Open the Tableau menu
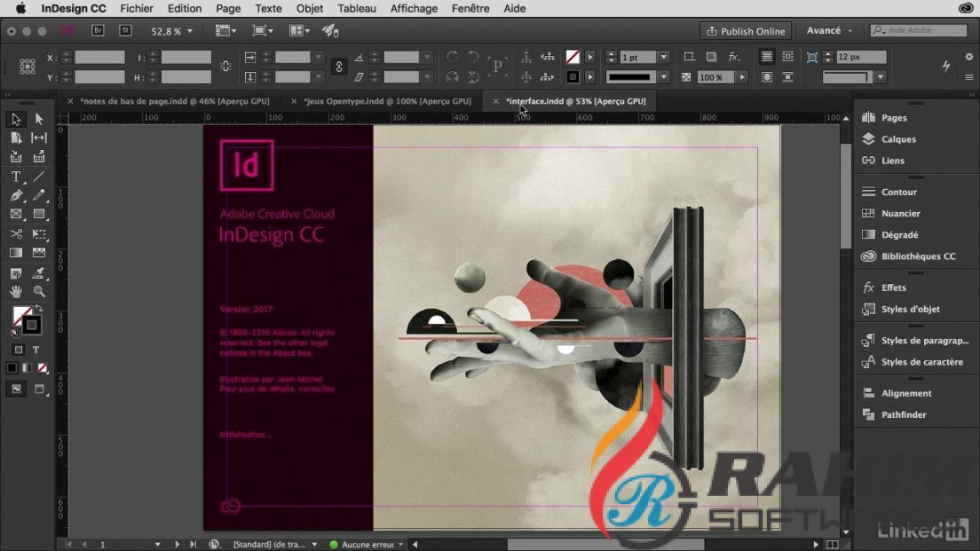The image size is (980, 551). coord(356,8)
